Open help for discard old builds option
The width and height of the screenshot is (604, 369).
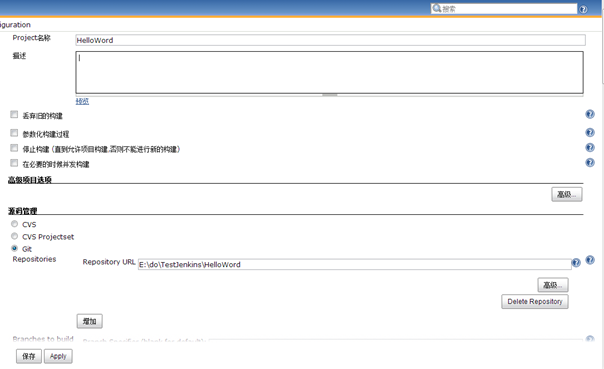click(590, 114)
